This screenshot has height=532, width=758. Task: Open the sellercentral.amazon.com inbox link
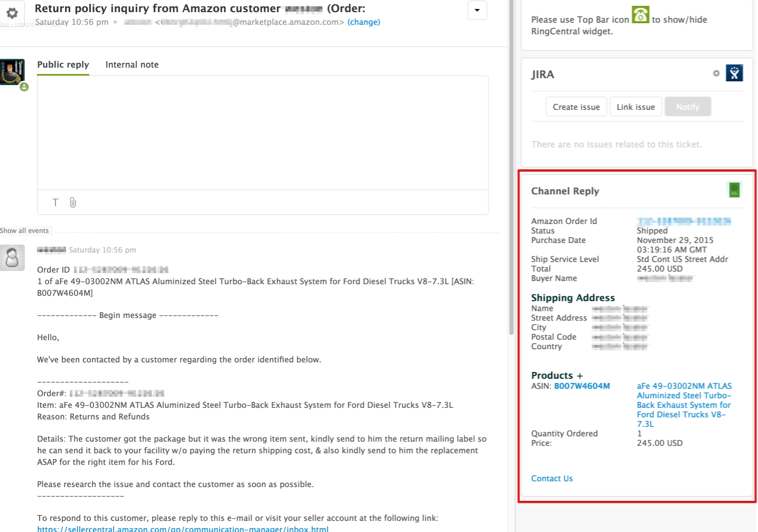(183, 528)
